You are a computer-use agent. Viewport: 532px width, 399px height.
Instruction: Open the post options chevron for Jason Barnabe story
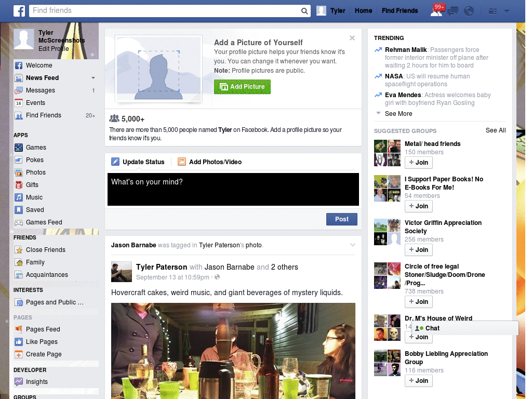[x=353, y=245]
